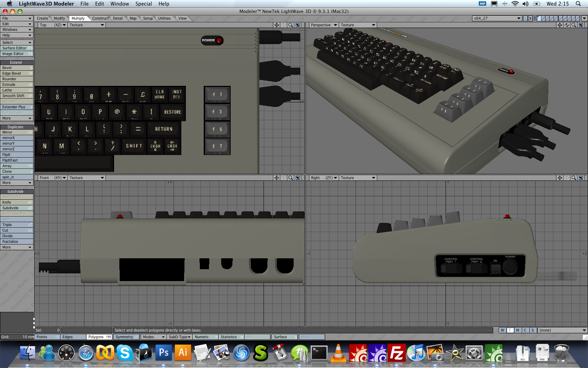The image size is (588, 368).
Task: Launch FileZilla from the Dock
Action: (x=397, y=353)
